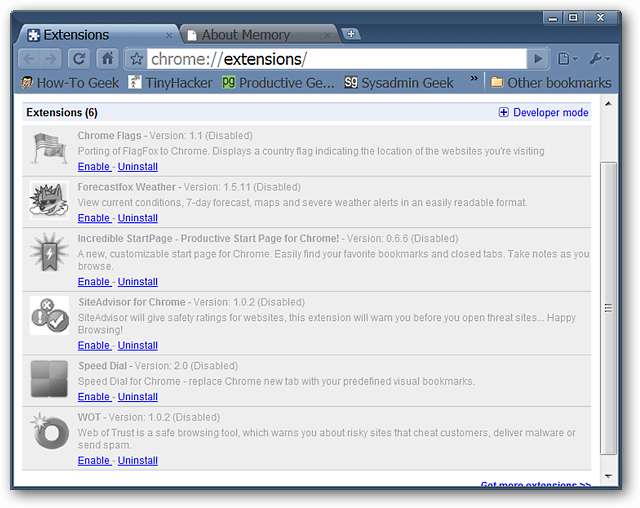Minimize the Chrome window
This screenshot has width=640, height=508.
553,18
